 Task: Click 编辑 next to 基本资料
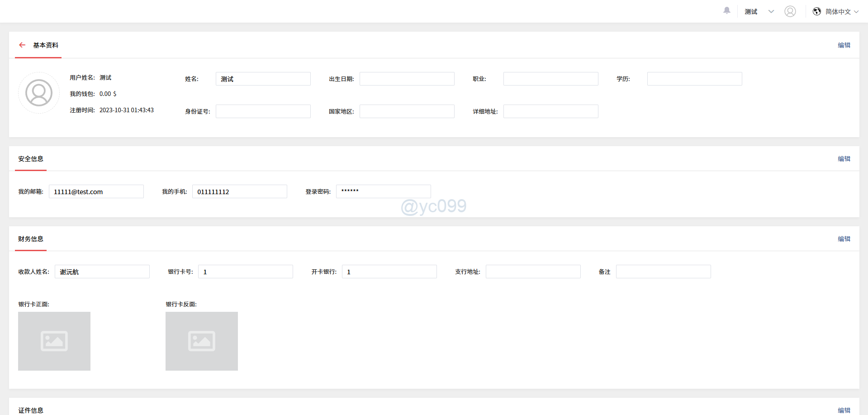[x=844, y=45]
